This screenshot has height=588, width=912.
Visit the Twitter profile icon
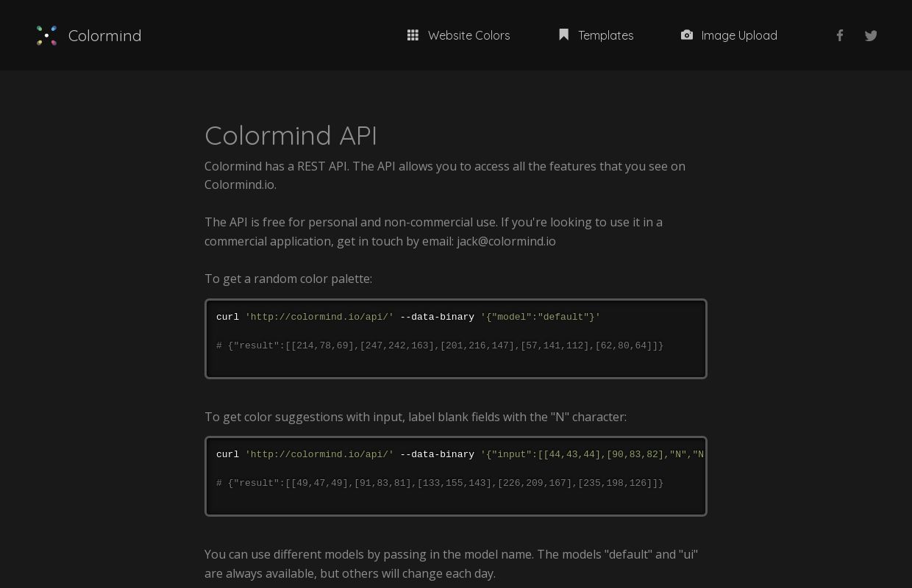pyautogui.click(x=871, y=35)
